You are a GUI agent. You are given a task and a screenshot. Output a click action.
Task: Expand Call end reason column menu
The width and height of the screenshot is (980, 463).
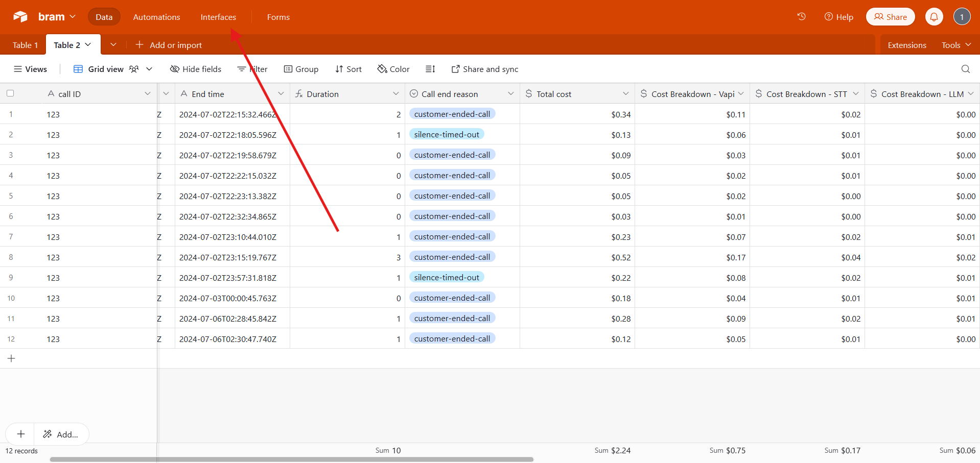(x=510, y=93)
